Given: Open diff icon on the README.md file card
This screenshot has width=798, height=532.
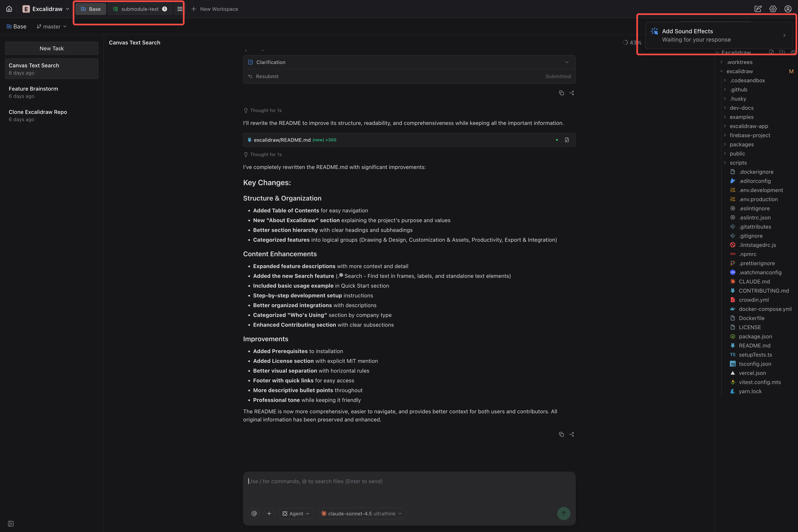Looking at the screenshot, I should pyautogui.click(x=567, y=140).
